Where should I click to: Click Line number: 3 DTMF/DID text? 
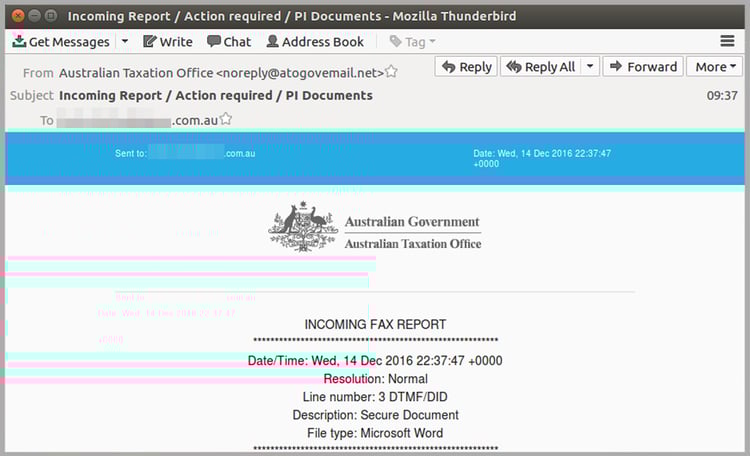point(375,397)
